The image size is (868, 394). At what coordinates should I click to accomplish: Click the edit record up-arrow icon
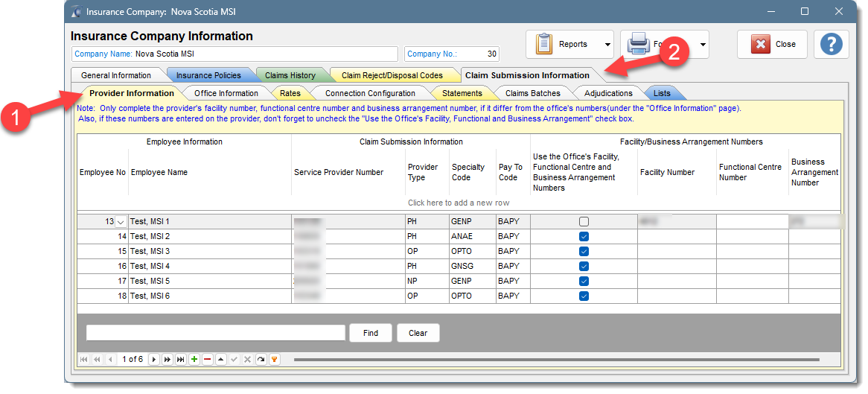221,360
